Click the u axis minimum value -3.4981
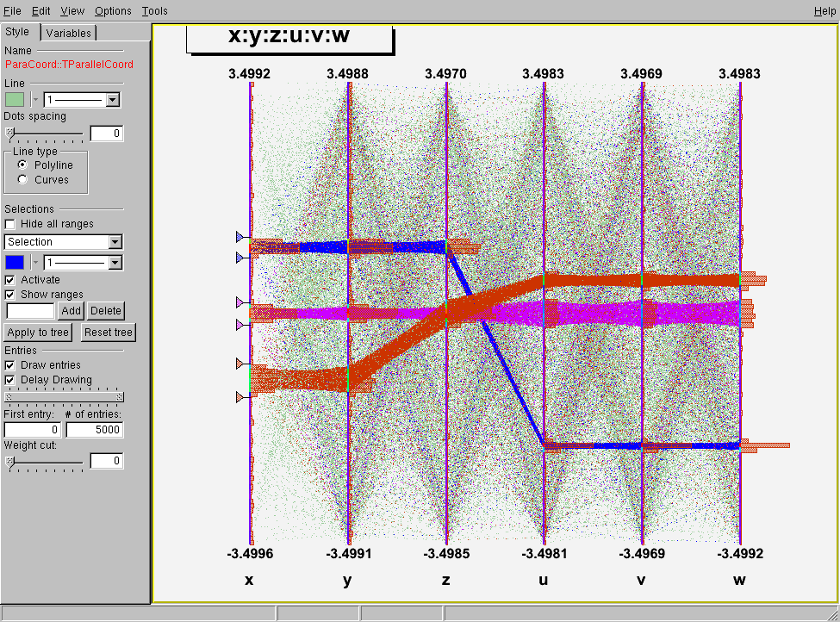Image resolution: width=840 pixels, height=622 pixels. pyautogui.click(x=544, y=553)
